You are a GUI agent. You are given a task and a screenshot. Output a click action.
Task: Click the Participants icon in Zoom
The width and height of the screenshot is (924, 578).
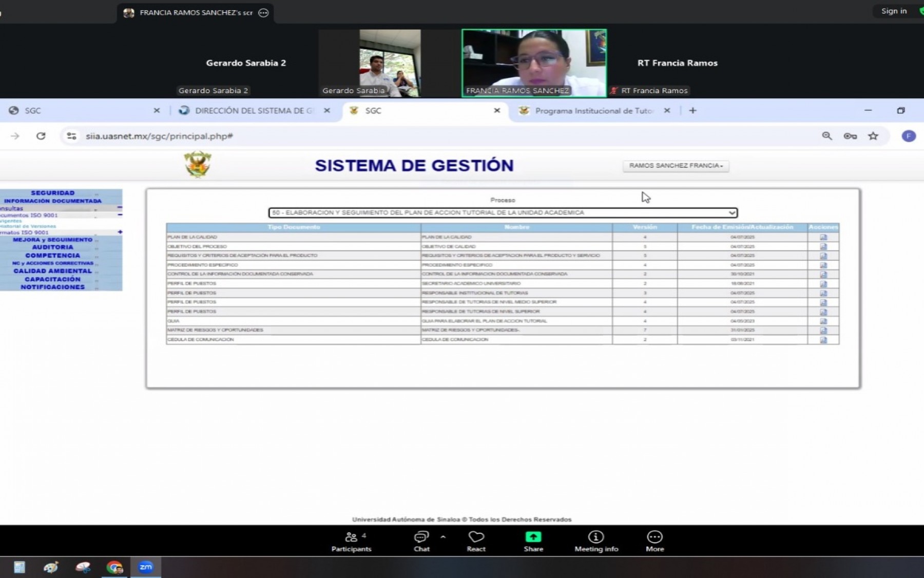point(351,537)
